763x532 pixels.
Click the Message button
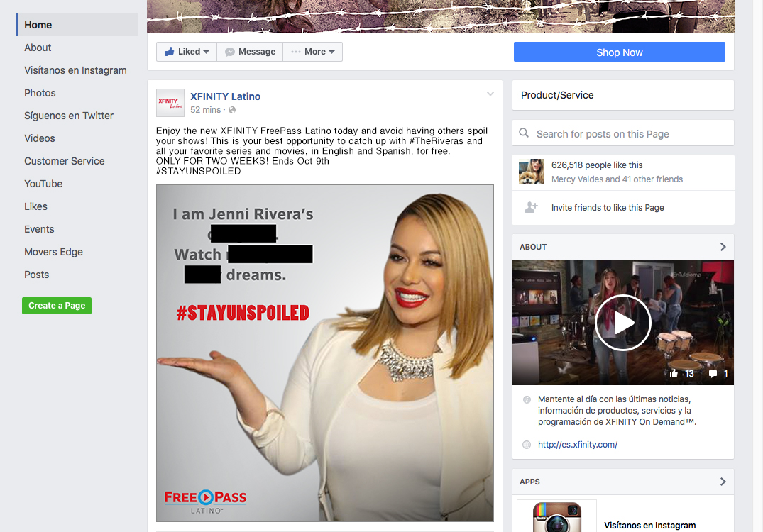pos(250,52)
